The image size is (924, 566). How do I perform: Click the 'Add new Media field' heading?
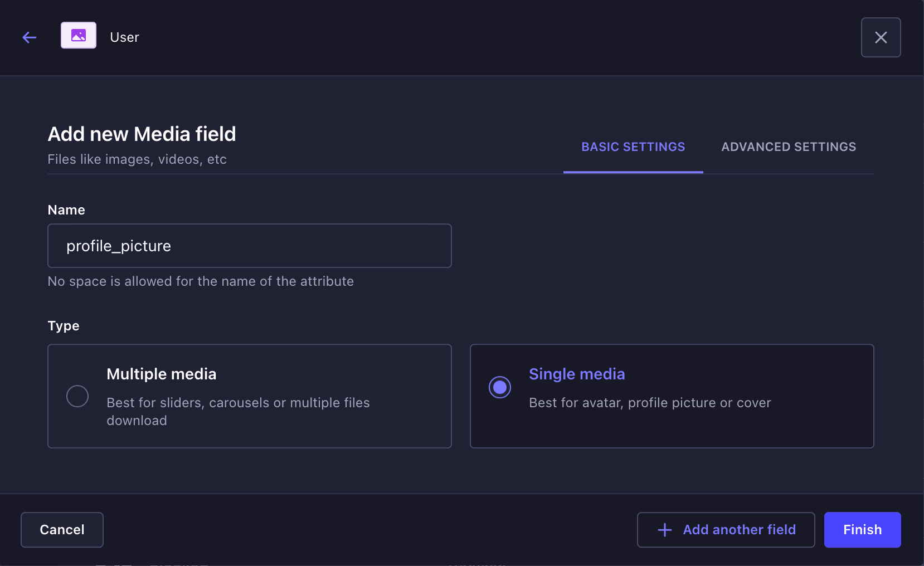click(x=142, y=134)
